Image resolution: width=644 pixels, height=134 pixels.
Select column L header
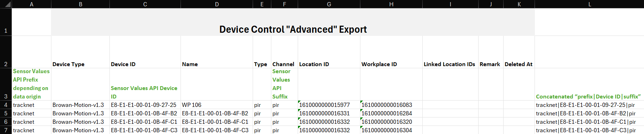pyautogui.click(x=589, y=4)
